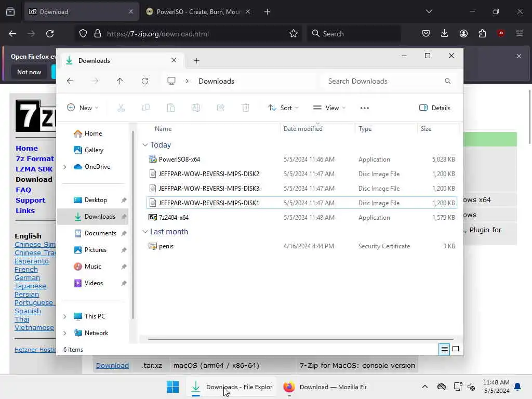Viewport: 532px width, 399px height.
Task: Click Download link for macOS tar.xz
Action: pos(112,365)
